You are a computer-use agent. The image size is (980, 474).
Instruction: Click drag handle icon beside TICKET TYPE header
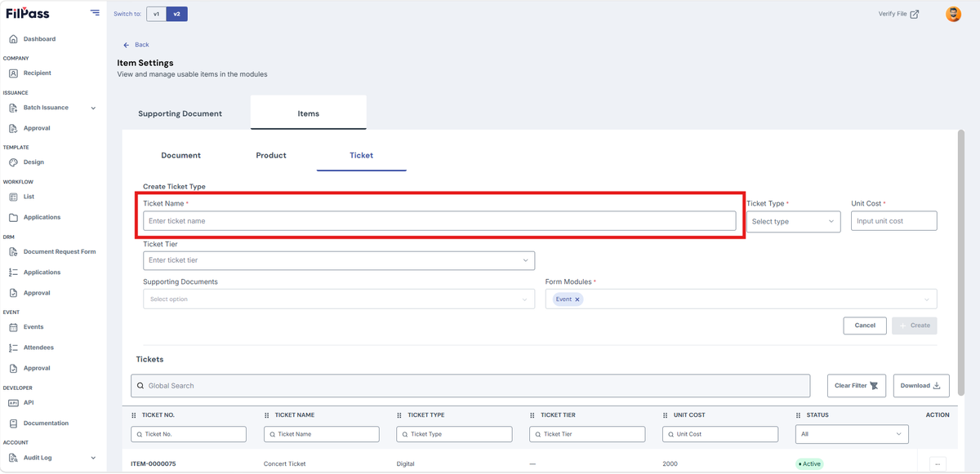coord(399,415)
